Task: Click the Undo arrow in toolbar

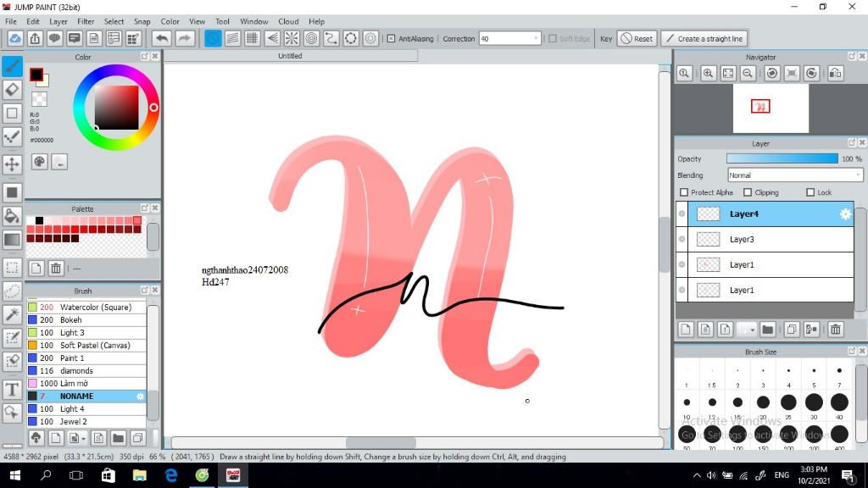Action: click(162, 39)
